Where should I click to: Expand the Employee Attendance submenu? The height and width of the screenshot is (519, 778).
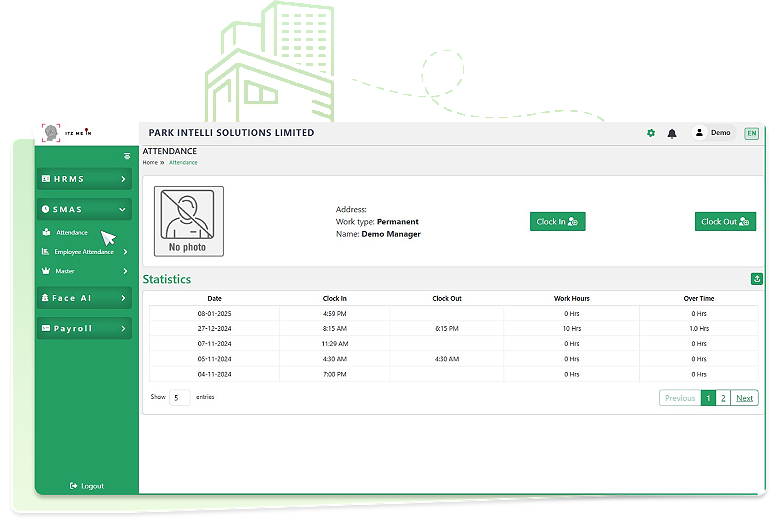pos(84,252)
